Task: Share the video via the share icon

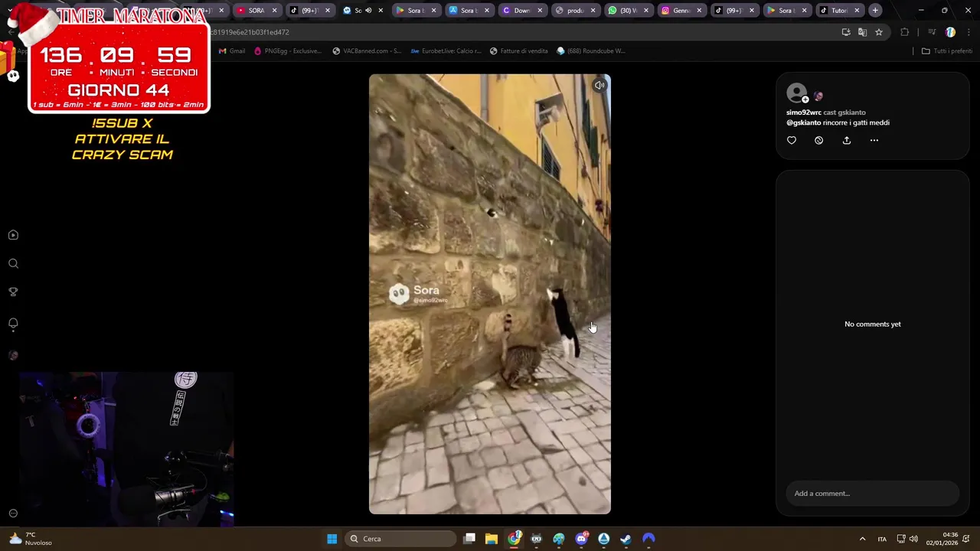Action: [x=847, y=141]
